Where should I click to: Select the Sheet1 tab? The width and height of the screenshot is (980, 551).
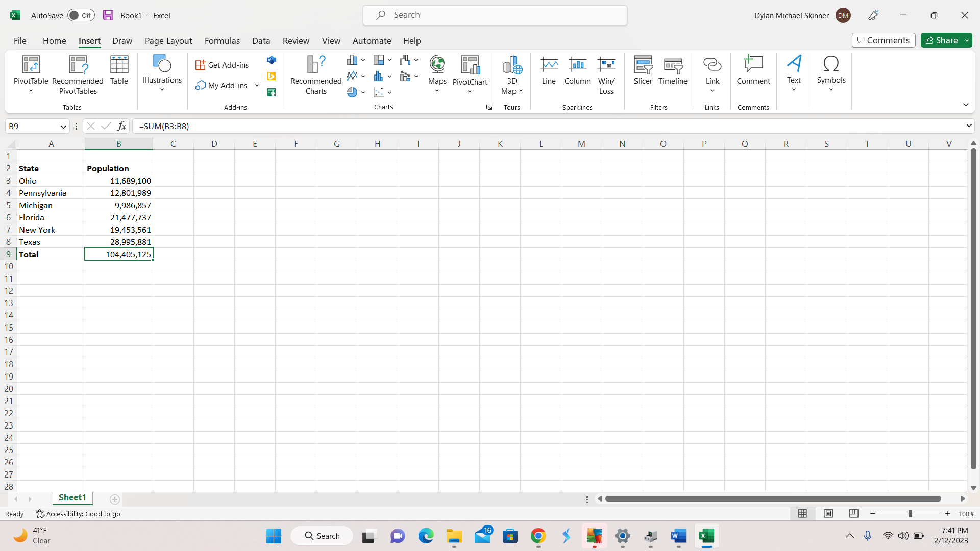point(72,497)
